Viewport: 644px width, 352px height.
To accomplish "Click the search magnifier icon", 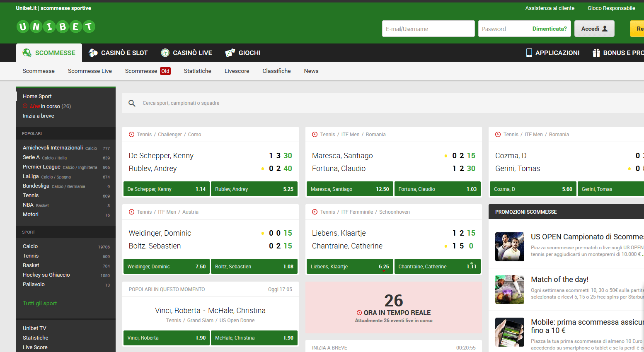I will [x=132, y=103].
